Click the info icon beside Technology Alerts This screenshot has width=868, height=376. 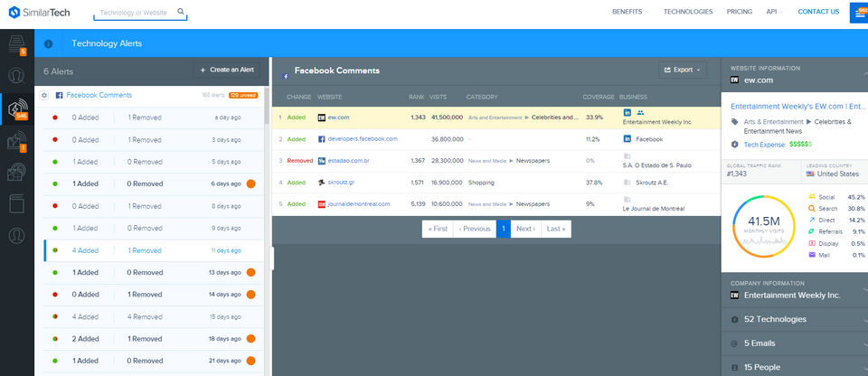48,43
